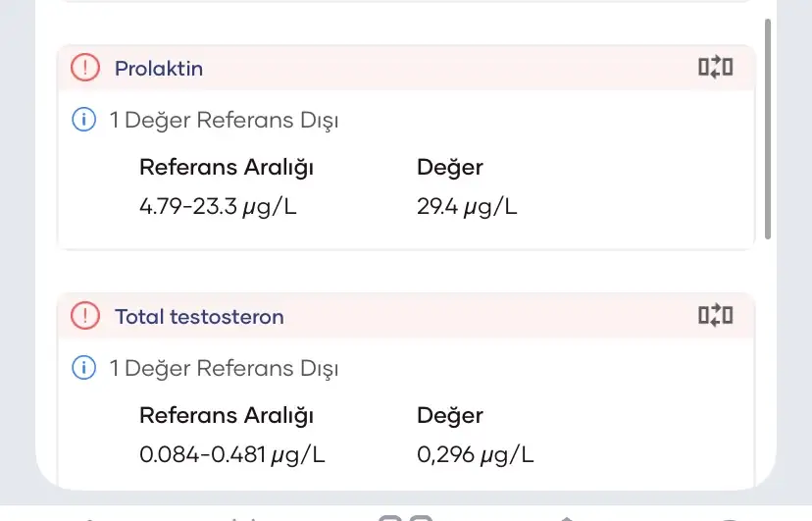The image size is (812, 521).
Task: Select Total testosteron's "1 Değer Referans Dışı" notice
Action: [224, 369]
